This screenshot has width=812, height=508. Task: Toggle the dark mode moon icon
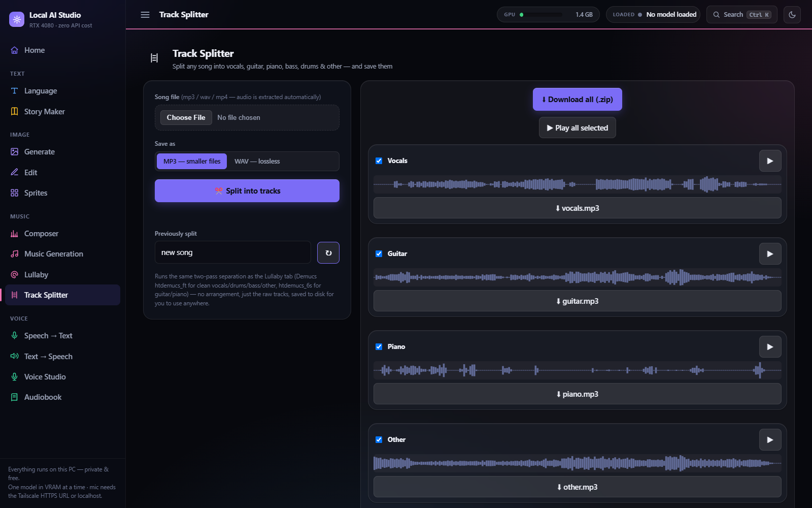[792, 15]
